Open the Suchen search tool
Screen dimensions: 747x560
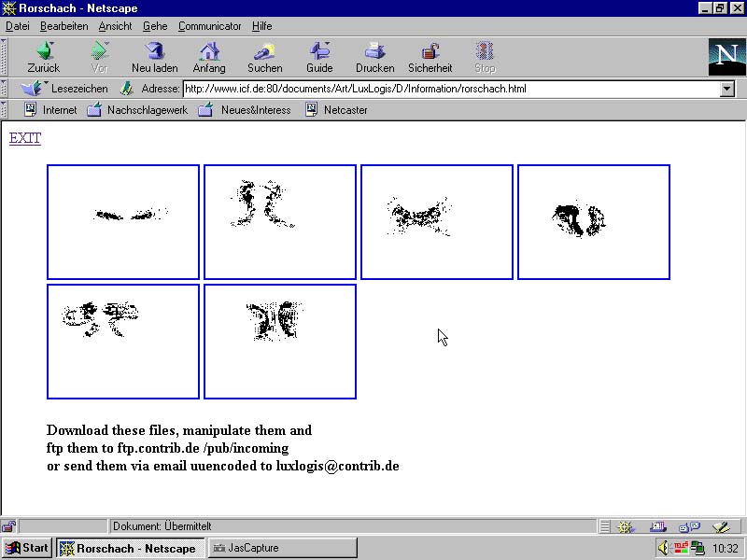click(x=265, y=57)
